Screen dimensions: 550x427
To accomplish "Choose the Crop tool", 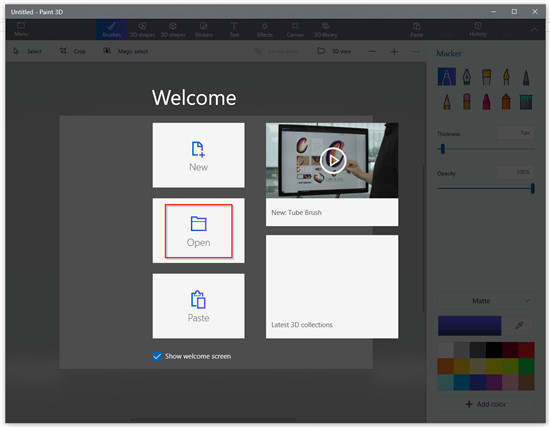I will tap(73, 51).
